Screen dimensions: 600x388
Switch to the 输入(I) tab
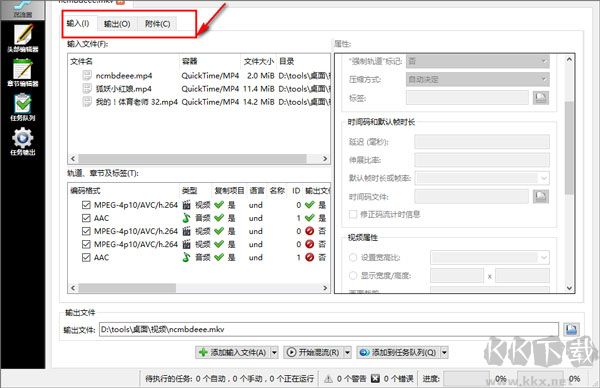[x=78, y=23]
